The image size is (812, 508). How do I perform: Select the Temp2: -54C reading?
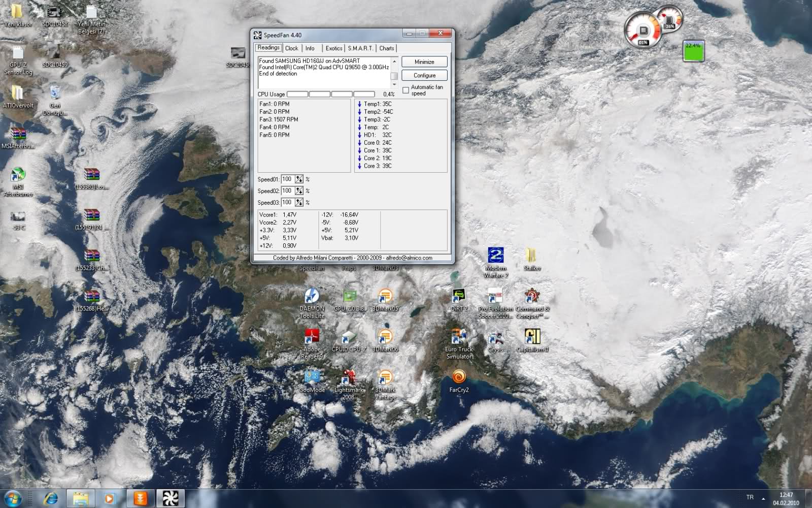point(378,112)
